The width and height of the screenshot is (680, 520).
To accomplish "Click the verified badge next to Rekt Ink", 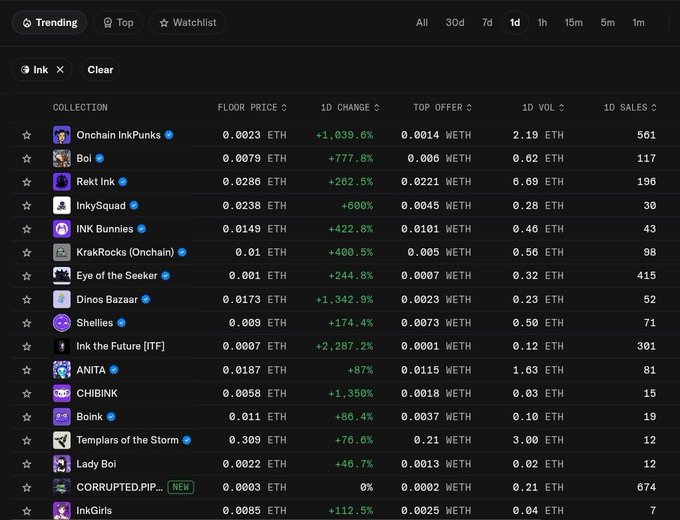I will [123, 182].
